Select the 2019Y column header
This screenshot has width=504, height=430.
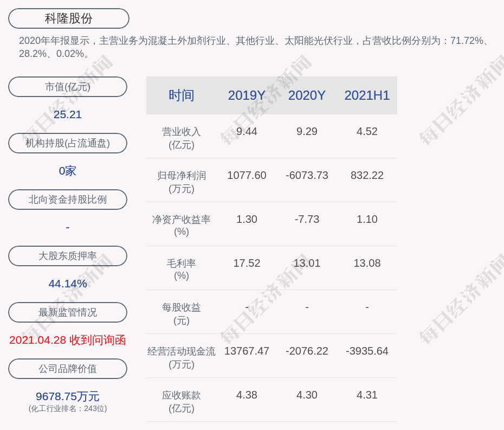[247, 95]
